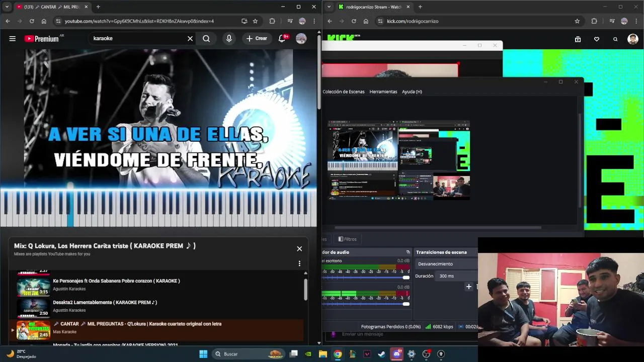Open Kick profile avatar menu

click(633, 39)
